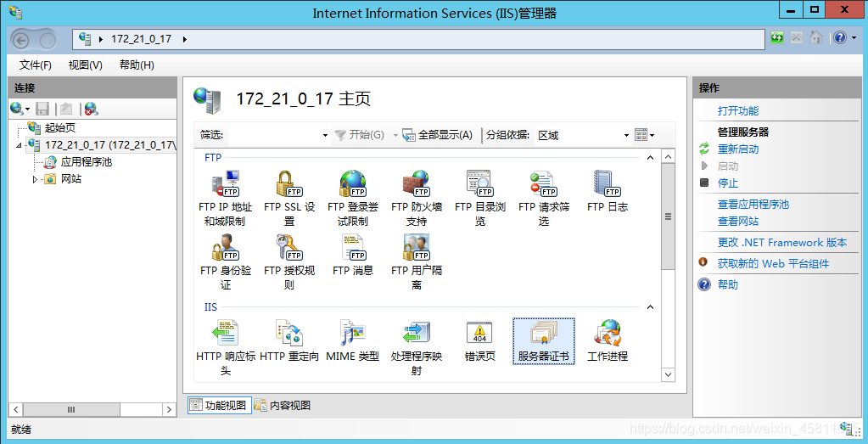Screen dimensions: 868x444
Task: Click the 筛选 filter text field
Action: [275, 135]
